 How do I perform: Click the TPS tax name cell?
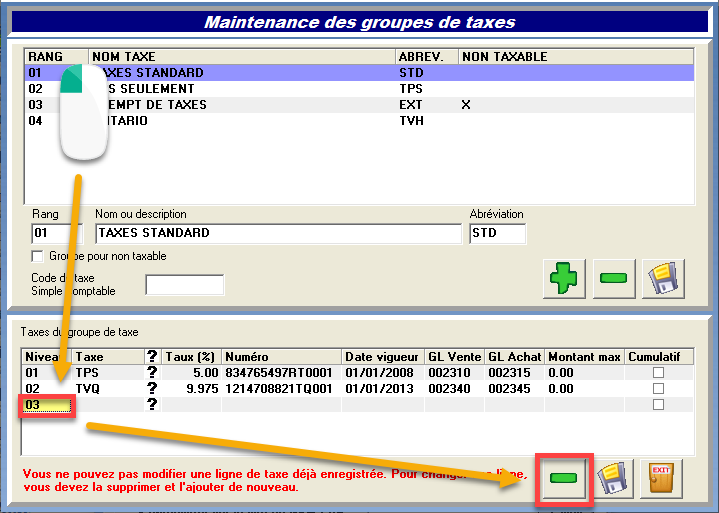(108, 372)
